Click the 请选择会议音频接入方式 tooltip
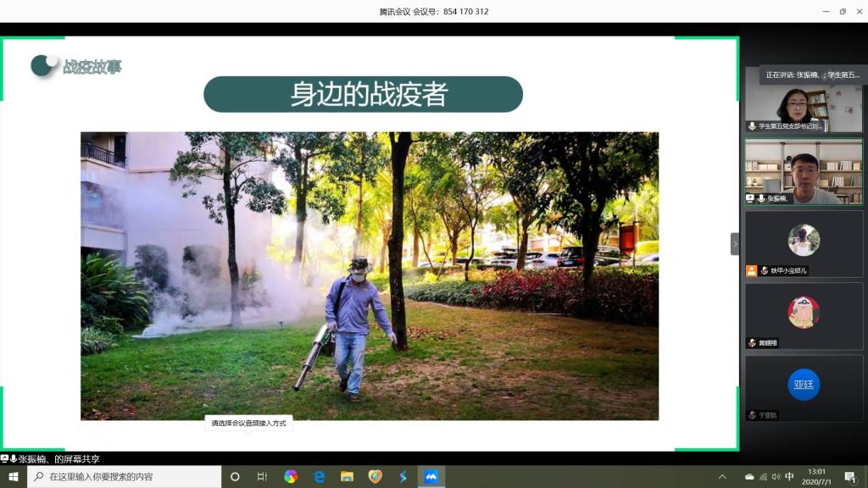This screenshot has height=488, width=868. click(248, 423)
